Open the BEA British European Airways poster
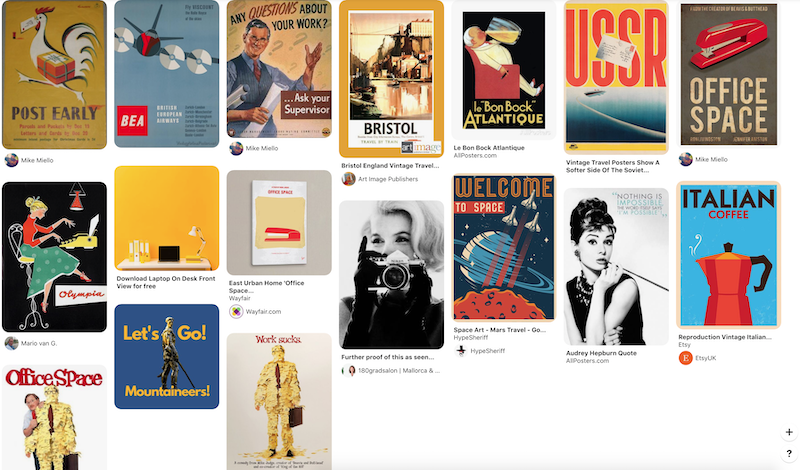This screenshot has height=470, width=800. tap(167, 73)
